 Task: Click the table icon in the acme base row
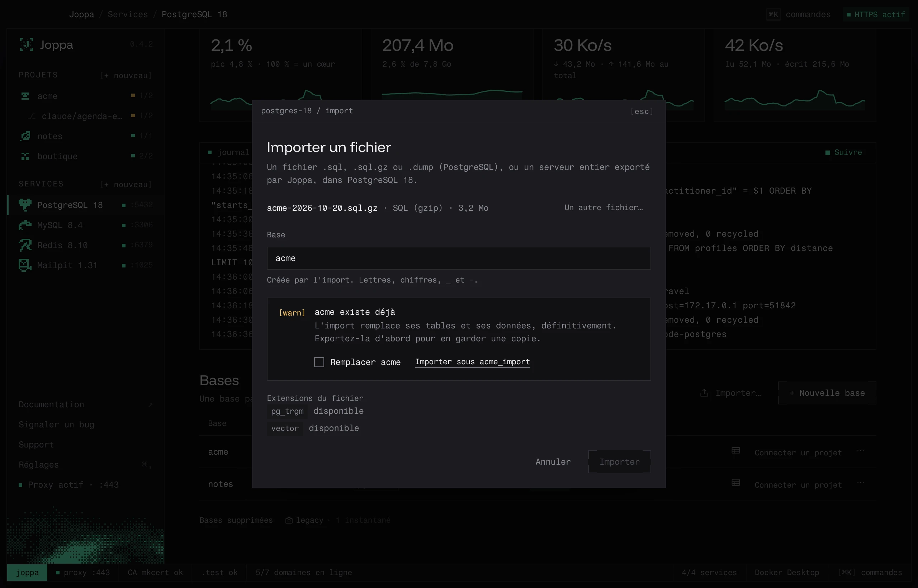click(736, 451)
